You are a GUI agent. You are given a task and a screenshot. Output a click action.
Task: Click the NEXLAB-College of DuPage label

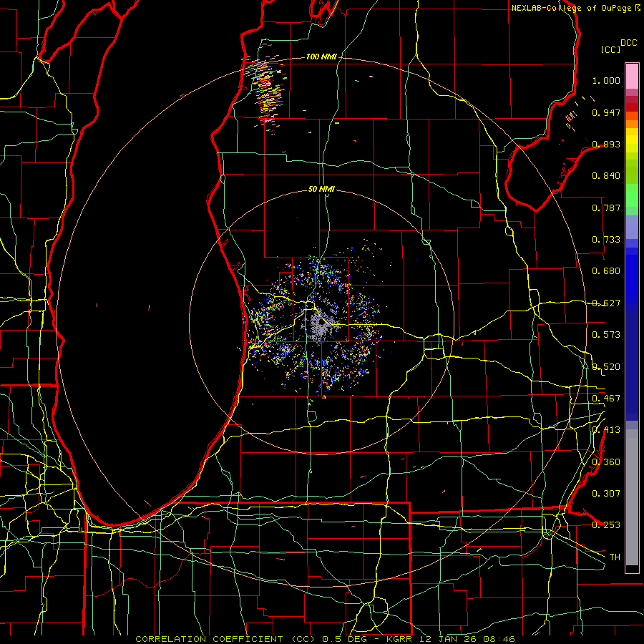[571, 8]
